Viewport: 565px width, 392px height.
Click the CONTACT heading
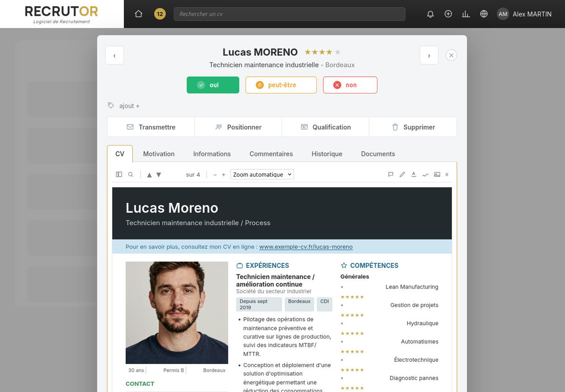140,384
